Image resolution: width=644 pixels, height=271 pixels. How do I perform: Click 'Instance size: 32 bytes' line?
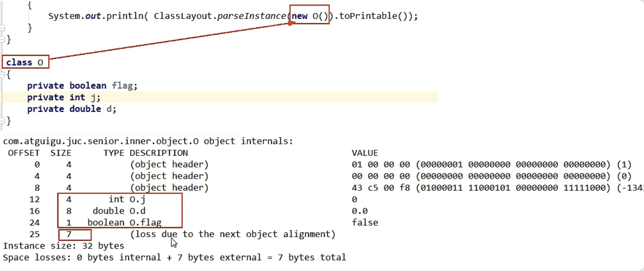[64, 246]
